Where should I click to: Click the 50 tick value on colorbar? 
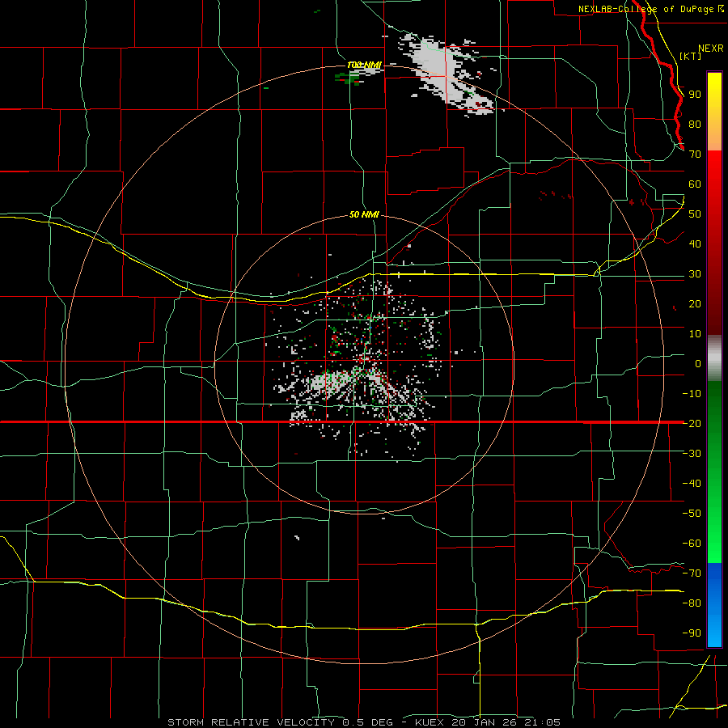[x=695, y=214]
